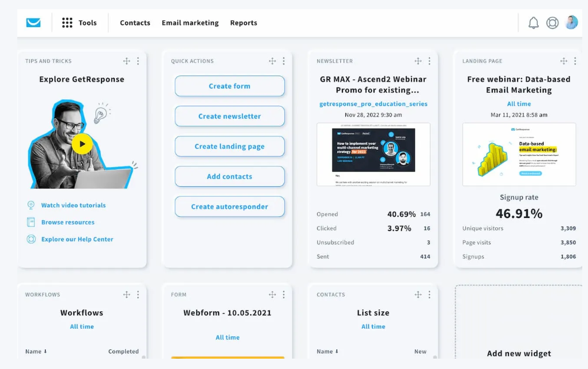Click the lifebuoy icon beside Explore our Help Center
This screenshot has height=369, width=588.
pos(31,239)
